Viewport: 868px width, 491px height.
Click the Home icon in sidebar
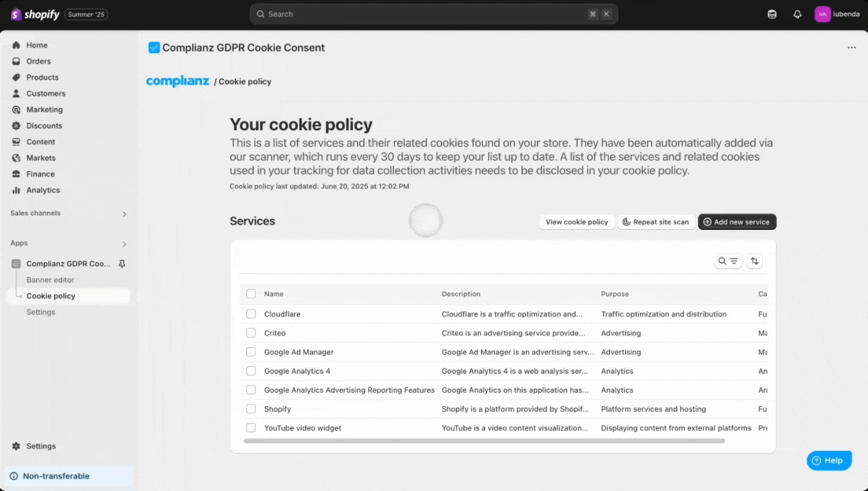click(16, 45)
